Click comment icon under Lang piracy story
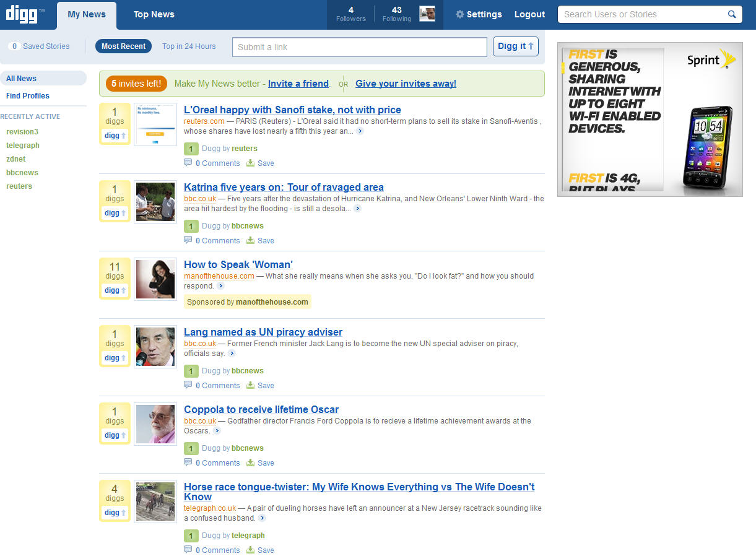 pyautogui.click(x=188, y=385)
